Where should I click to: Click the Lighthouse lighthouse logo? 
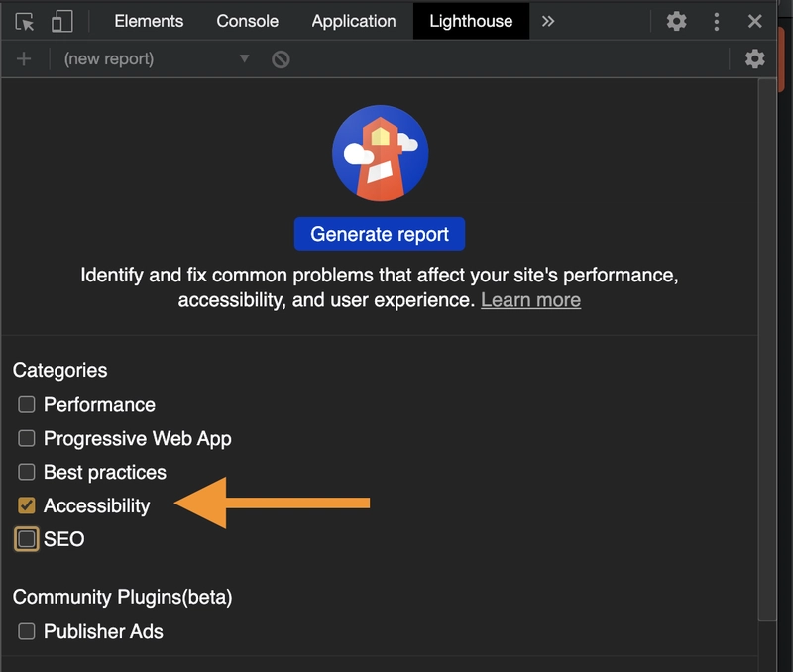[380, 154]
